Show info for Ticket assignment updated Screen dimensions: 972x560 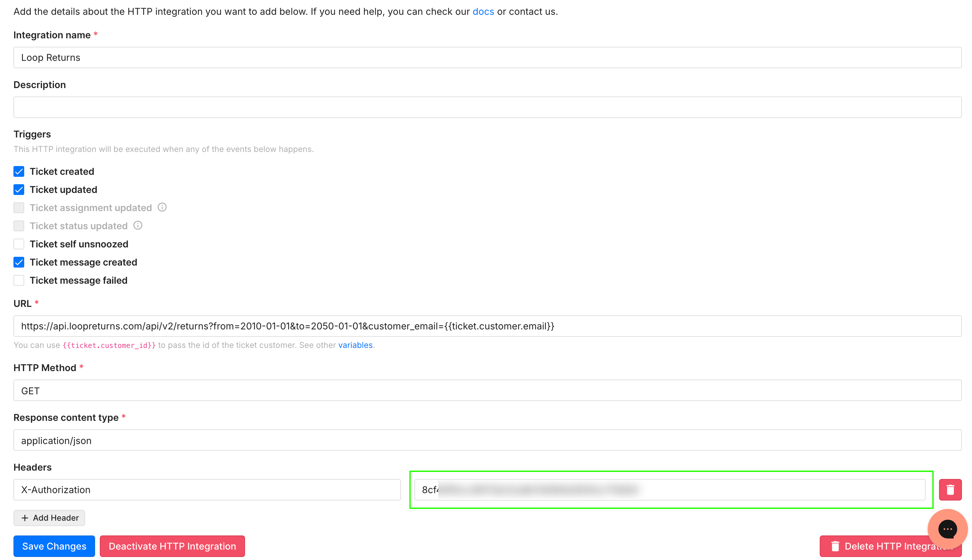(x=162, y=207)
